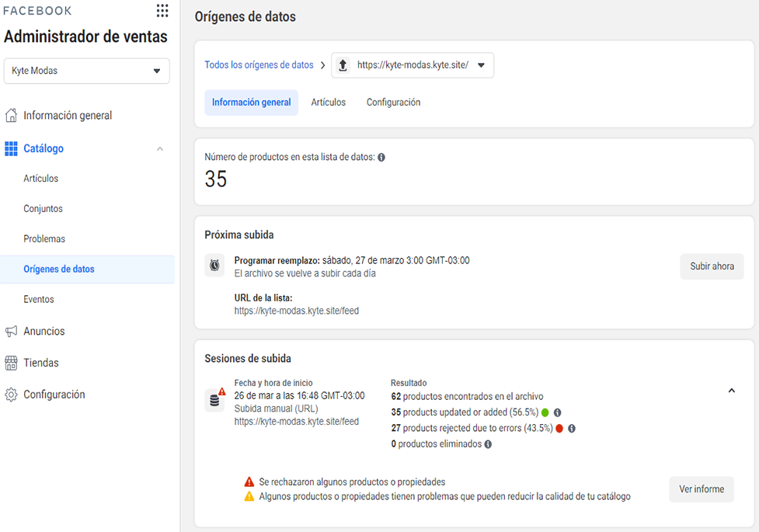Screen dimensions: 759x532
Task: Click the session date '26 de mar a las 16:48'
Action: [x=300, y=396]
